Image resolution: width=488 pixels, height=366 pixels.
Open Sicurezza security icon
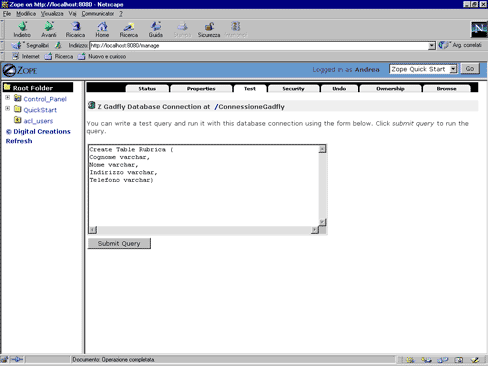click(209, 29)
